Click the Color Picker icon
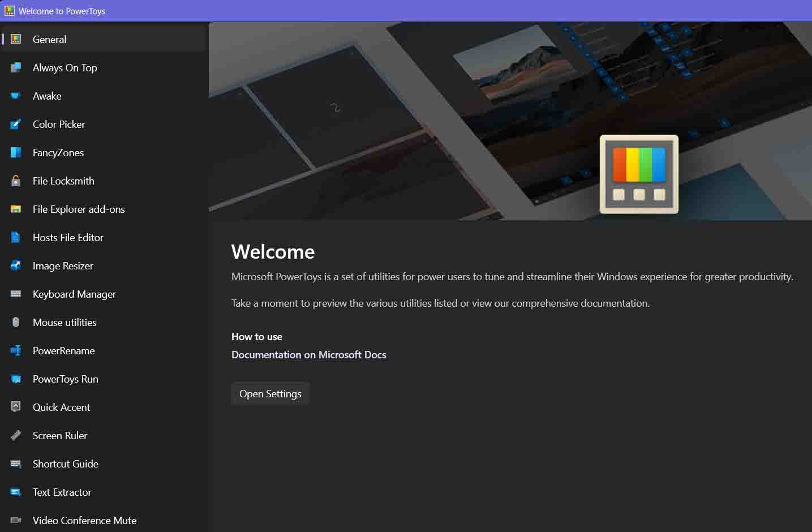 coord(16,125)
